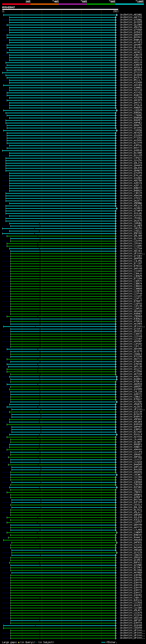Click label UniRef100_Q3HYT1
The width and height of the screenshot is (146, 644).
click(x=131, y=590)
